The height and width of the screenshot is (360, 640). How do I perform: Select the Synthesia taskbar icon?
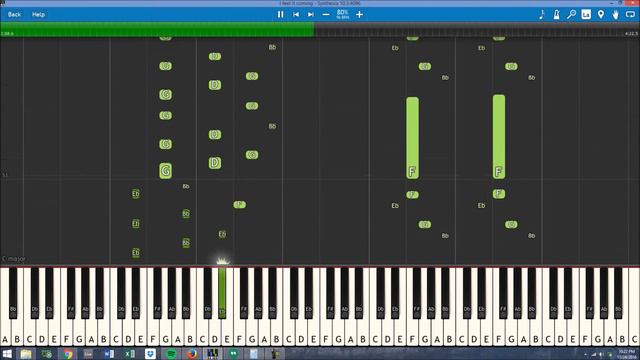tap(212, 354)
